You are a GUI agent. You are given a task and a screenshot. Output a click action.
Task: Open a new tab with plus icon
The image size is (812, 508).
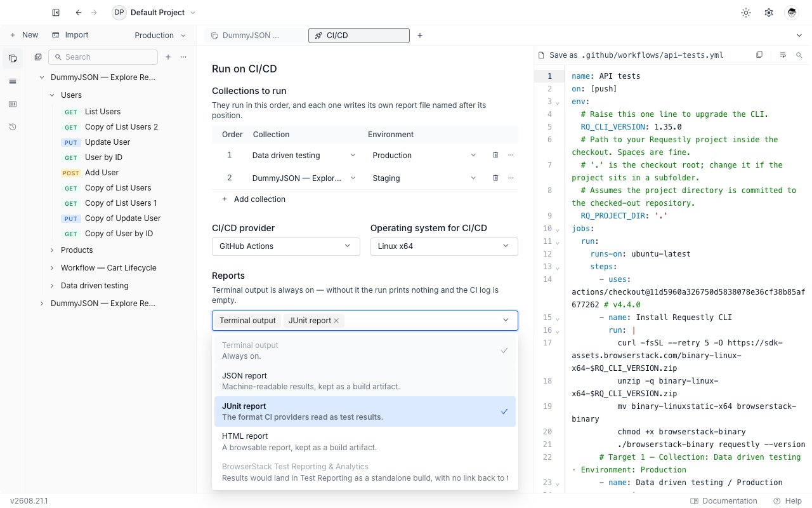click(420, 36)
